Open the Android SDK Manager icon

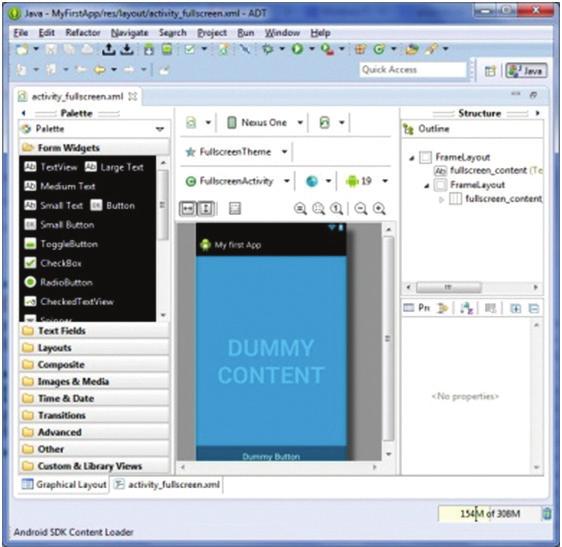(x=149, y=49)
